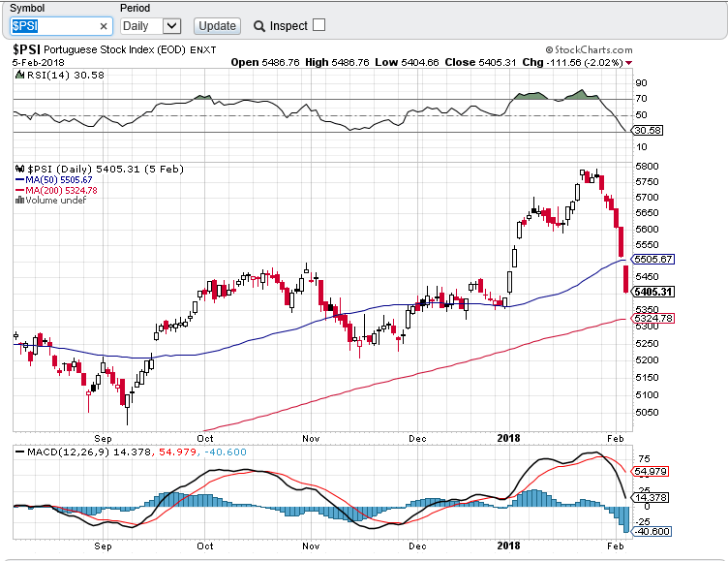Click the Update button
Screen dimensions: 728x561
pyautogui.click(x=217, y=26)
